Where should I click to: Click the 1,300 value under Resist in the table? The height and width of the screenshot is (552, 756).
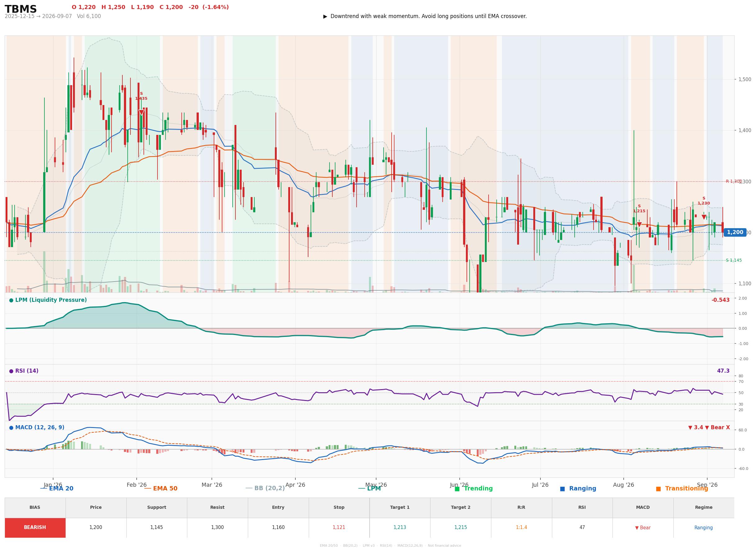tap(217, 528)
